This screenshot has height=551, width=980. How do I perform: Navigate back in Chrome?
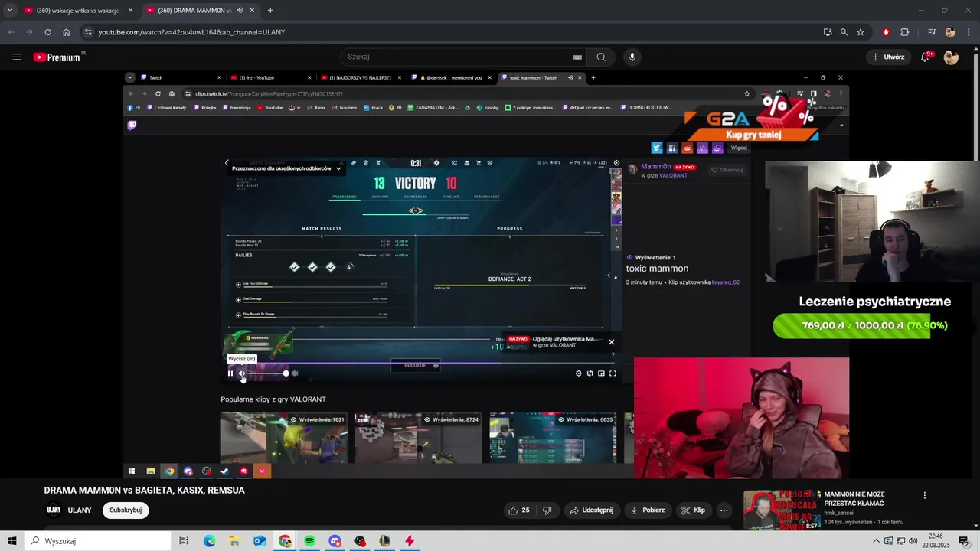click(11, 32)
